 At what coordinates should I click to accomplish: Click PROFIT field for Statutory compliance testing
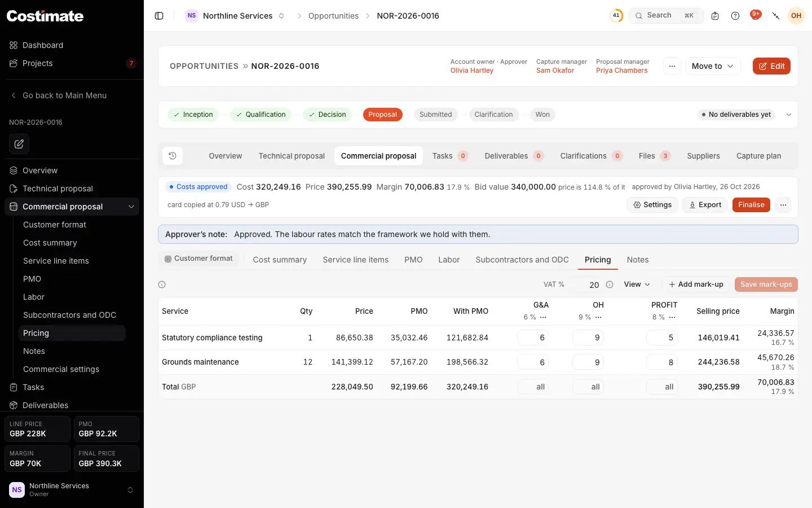coord(661,338)
